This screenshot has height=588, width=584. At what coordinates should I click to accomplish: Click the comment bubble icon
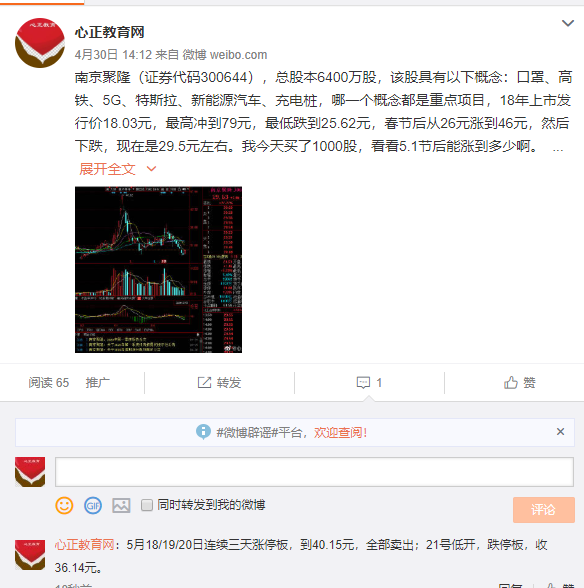coord(363,382)
